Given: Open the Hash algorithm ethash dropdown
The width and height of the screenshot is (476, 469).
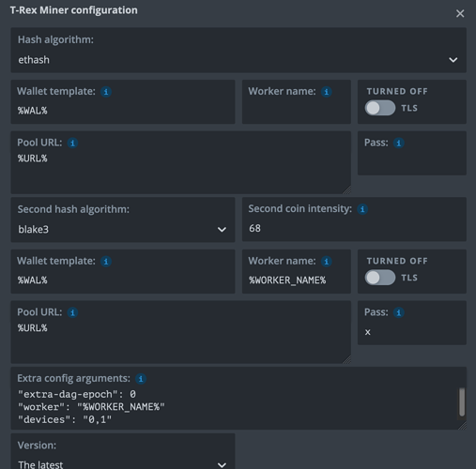Looking at the screenshot, I should (x=238, y=51).
